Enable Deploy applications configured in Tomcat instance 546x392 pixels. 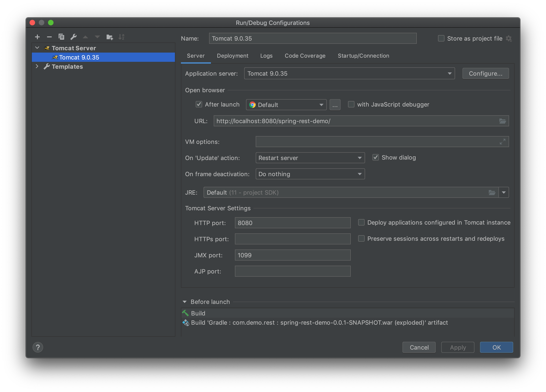tap(361, 223)
